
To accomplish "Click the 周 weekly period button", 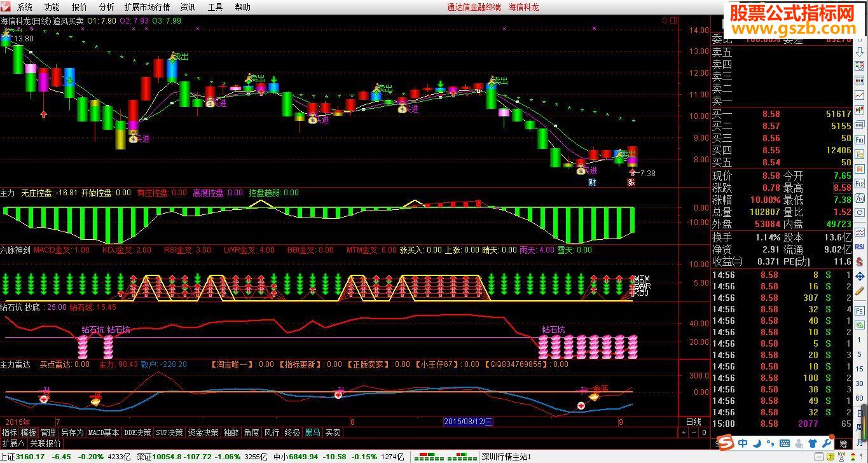I will (x=860, y=428).
